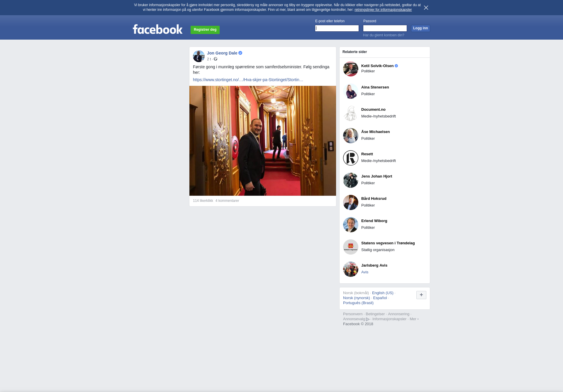
Task: Click the Statens vegvesen i Trøndelag logo
Action: click(x=350, y=247)
